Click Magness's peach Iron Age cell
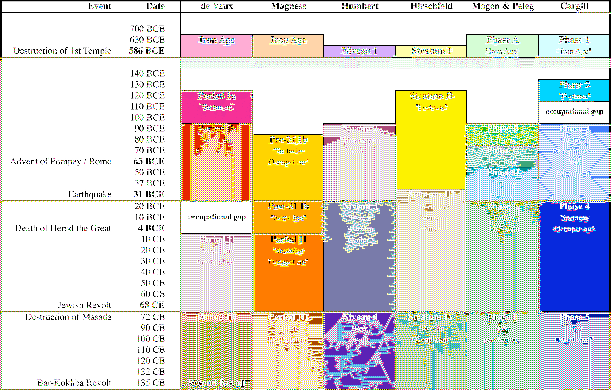Screen dimensions: 611x390 [x=288, y=46]
